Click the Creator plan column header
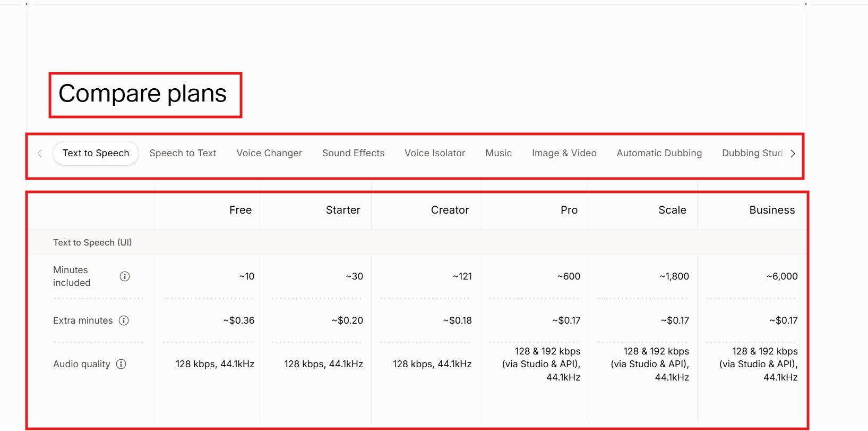Image resolution: width=868 pixels, height=431 pixels. tap(450, 210)
